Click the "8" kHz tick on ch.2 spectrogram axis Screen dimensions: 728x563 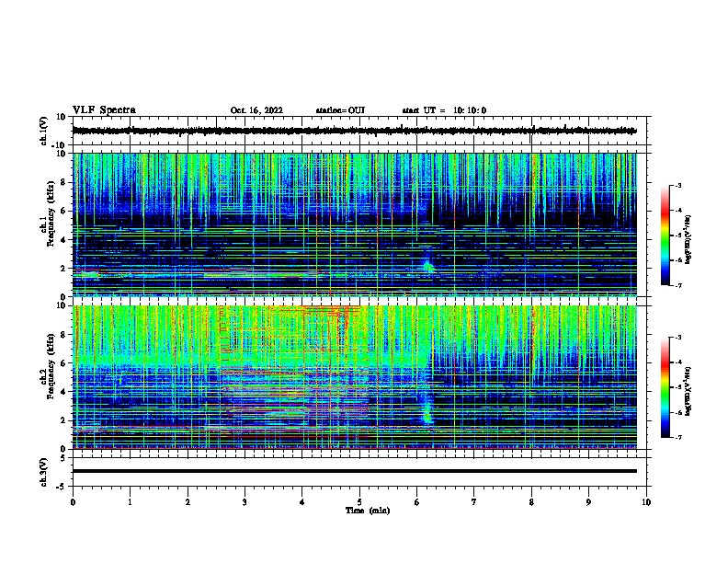click(63, 335)
